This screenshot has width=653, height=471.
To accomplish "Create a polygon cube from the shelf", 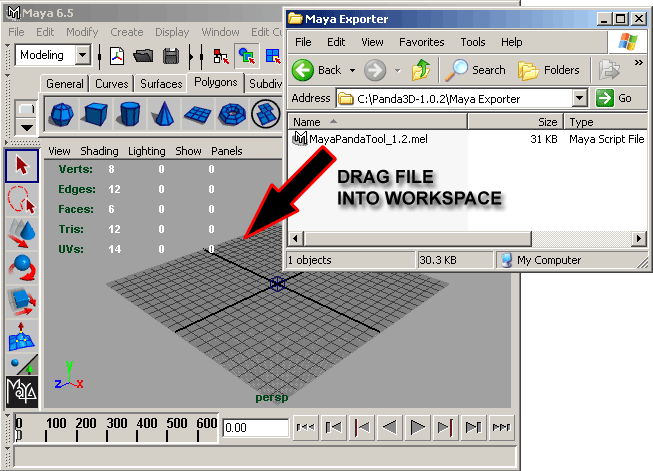I will coord(95,115).
